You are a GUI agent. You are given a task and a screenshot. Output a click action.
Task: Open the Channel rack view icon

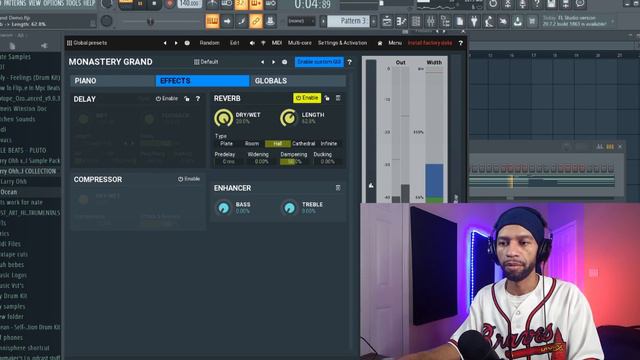click(416, 21)
